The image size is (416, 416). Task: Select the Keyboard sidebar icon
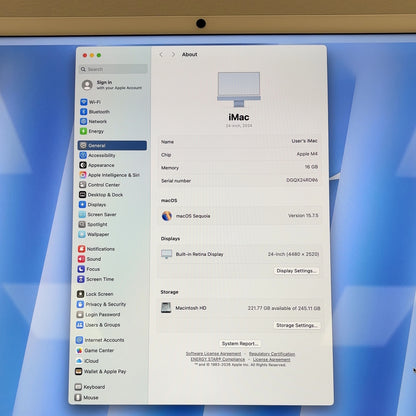tap(78, 387)
